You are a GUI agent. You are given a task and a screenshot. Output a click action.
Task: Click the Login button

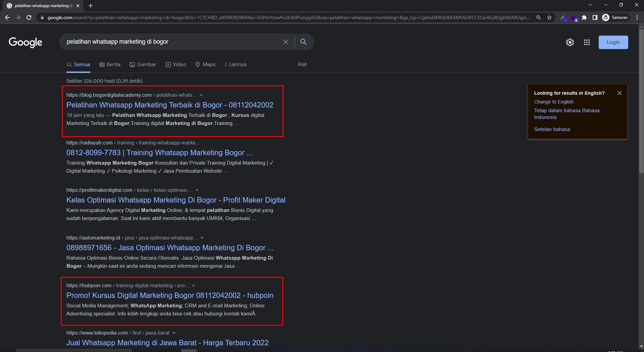coord(613,42)
